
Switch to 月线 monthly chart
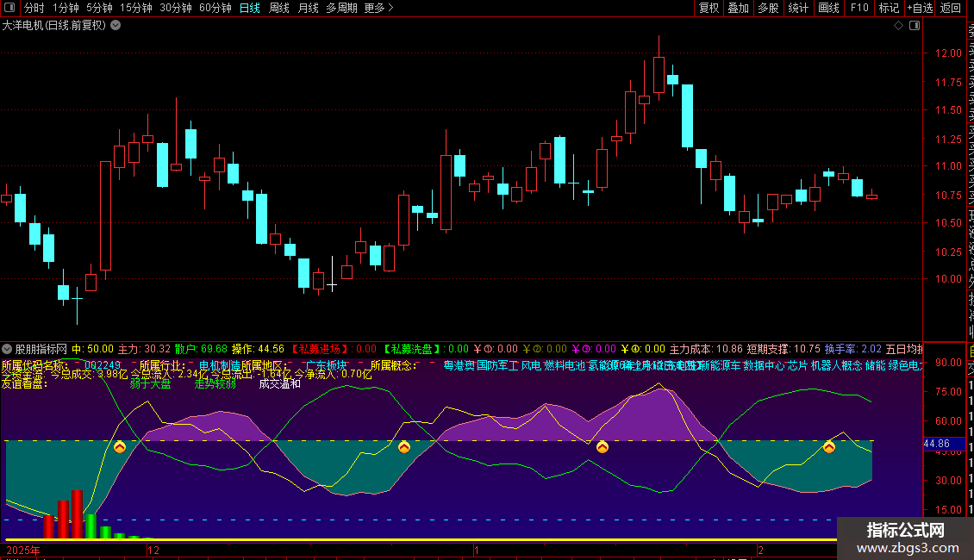point(308,8)
